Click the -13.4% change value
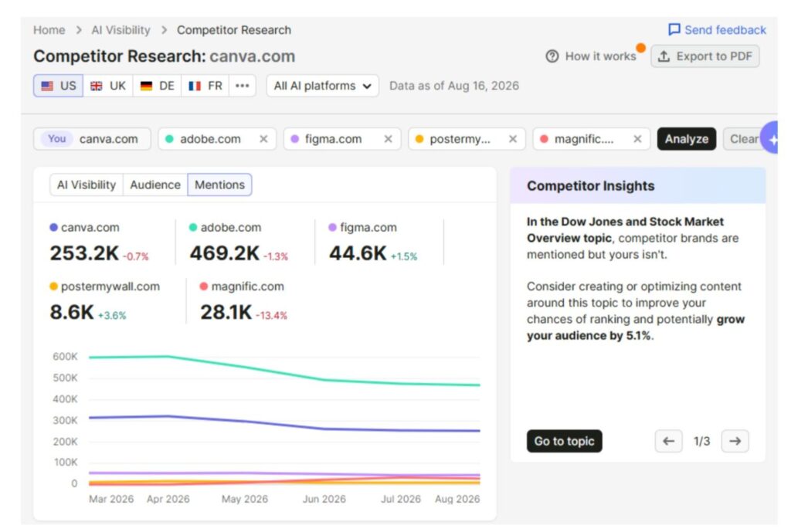This screenshot has height=532, width=791. pos(271,316)
